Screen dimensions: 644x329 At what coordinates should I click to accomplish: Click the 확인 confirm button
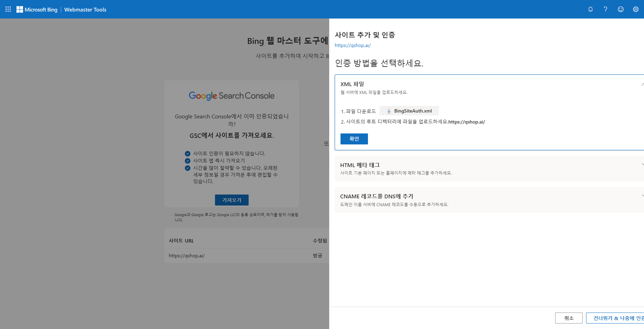(x=354, y=139)
